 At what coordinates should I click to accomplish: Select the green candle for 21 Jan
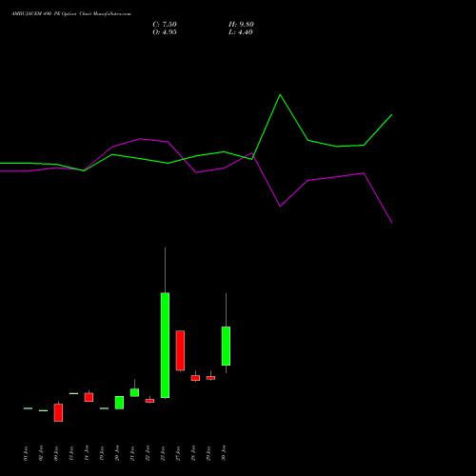pyautogui.click(x=134, y=392)
